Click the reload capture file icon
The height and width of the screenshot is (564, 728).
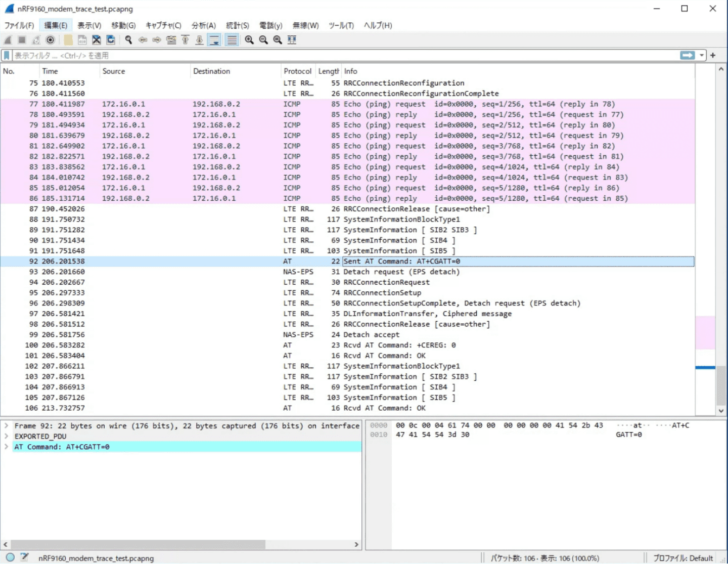(111, 40)
